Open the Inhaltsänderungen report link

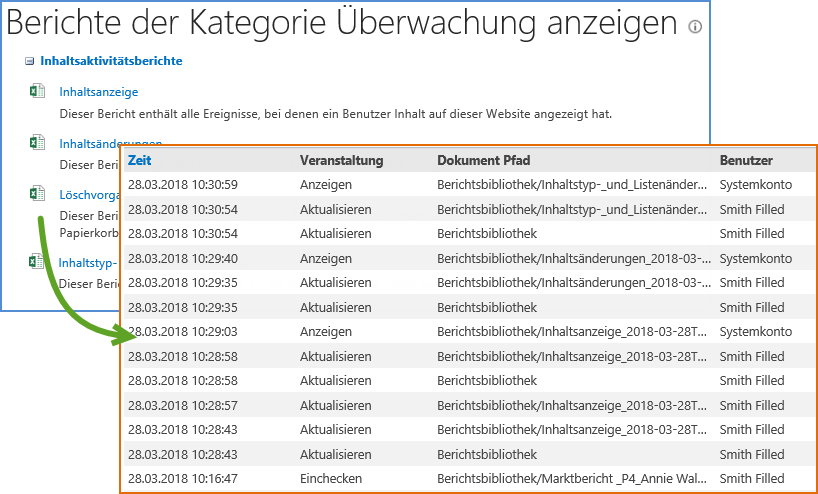point(111,143)
